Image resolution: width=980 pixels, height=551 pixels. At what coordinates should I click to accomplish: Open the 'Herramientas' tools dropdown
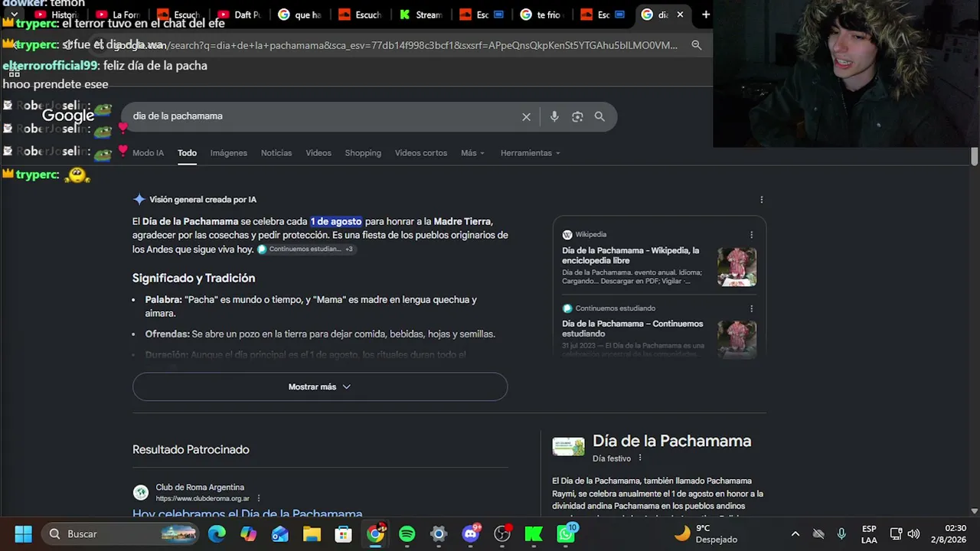[x=530, y=153]
